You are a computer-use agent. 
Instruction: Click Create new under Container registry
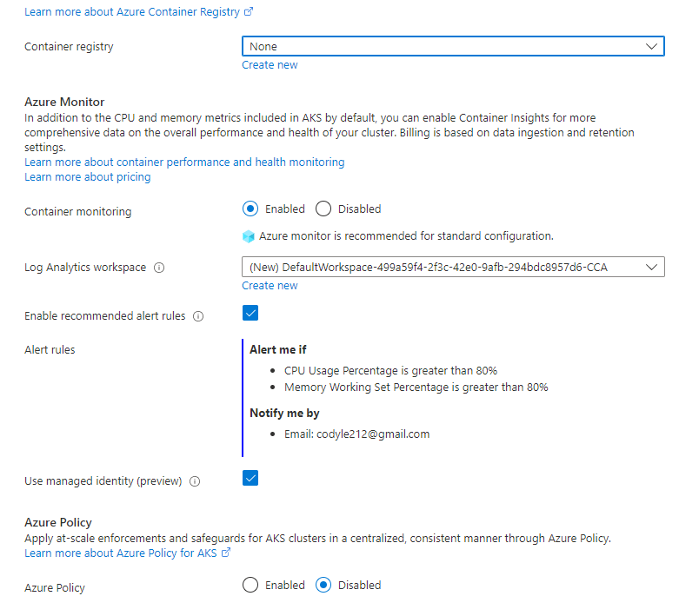(x=270, y=65)
